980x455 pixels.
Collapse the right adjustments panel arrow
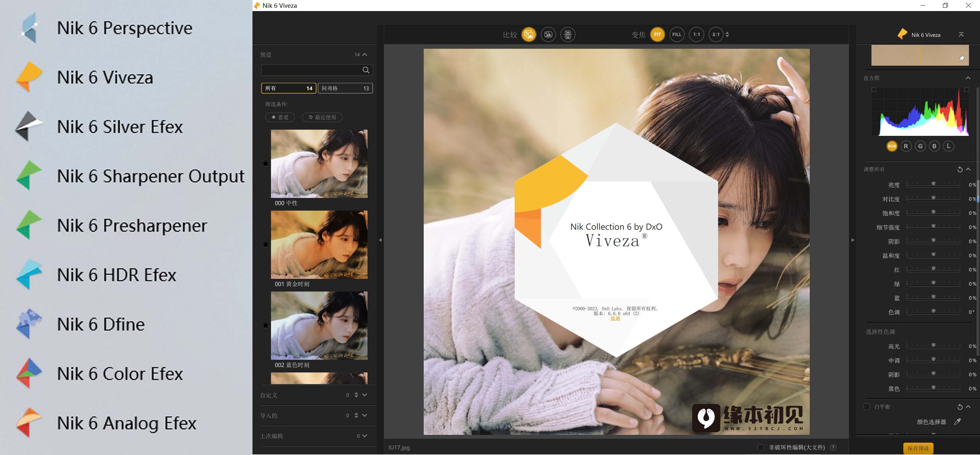click(x=853, y=240)
